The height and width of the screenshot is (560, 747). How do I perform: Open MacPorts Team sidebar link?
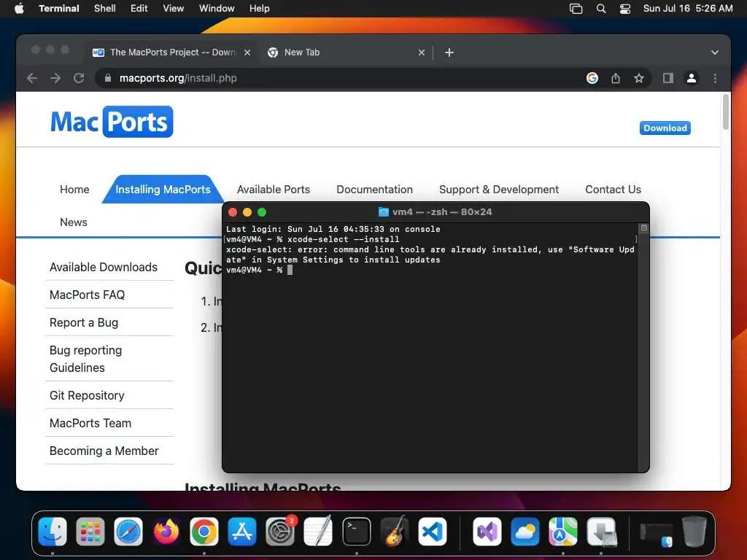coord(90,424)
